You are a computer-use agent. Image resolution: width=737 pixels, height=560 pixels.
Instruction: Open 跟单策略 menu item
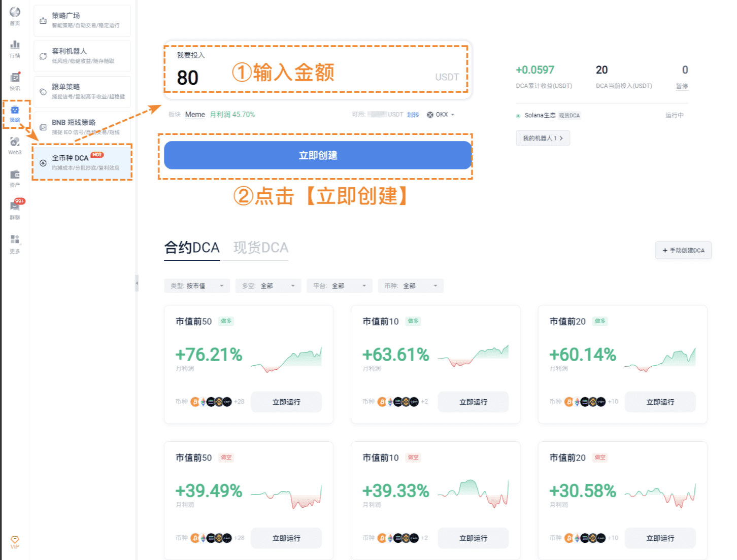click(x=82, y=92)
